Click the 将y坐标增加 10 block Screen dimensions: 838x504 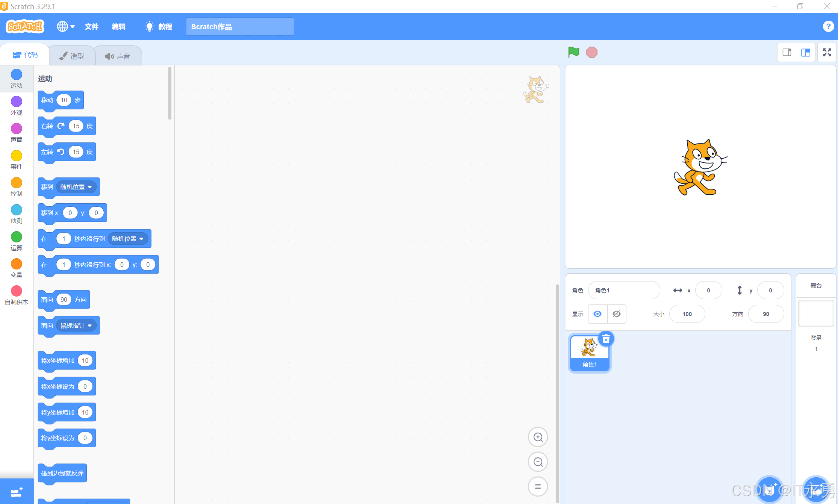pos(67,413)
